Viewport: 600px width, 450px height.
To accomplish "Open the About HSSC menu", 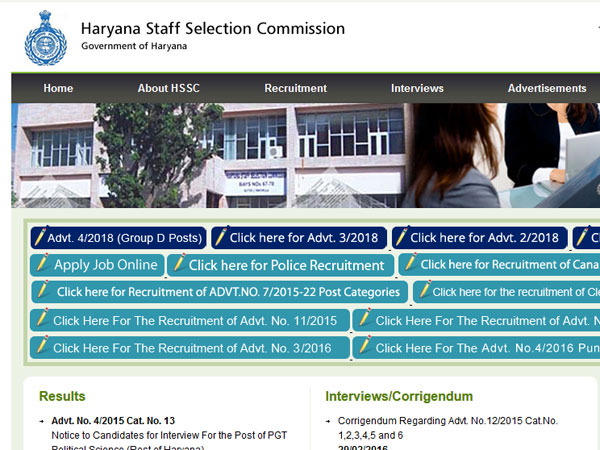I will pos(169,88).
